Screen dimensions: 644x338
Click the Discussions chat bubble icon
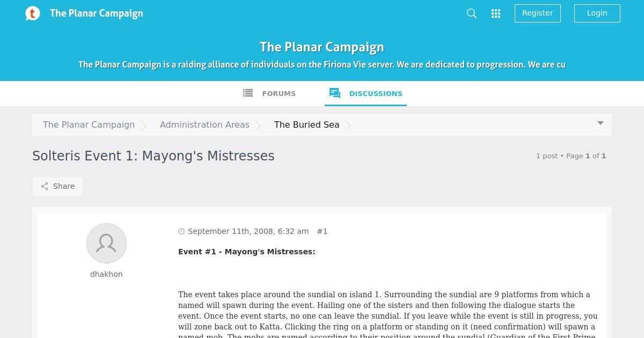335,93
